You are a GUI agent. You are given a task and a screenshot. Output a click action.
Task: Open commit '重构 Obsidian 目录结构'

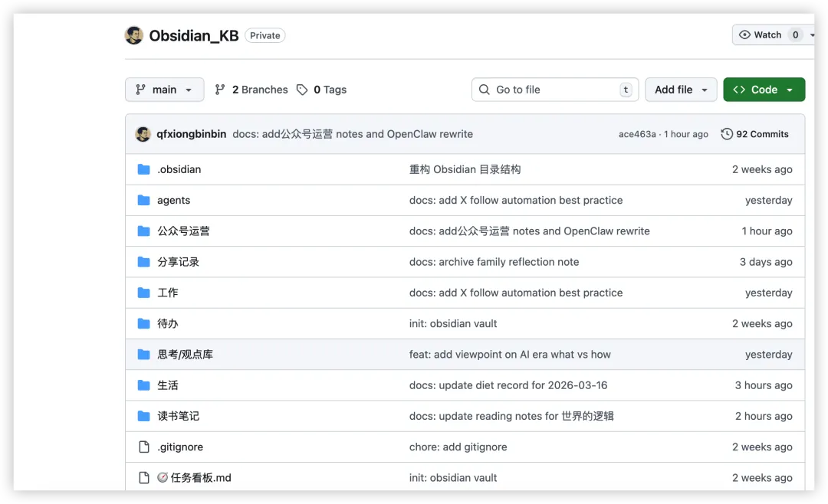[465, 169]
